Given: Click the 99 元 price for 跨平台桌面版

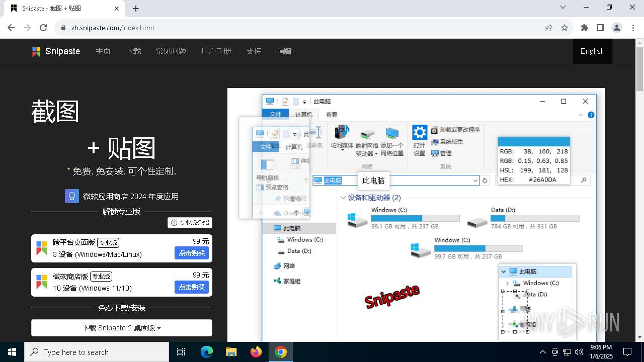Looking at the screenshot, I should click(201, 241).
